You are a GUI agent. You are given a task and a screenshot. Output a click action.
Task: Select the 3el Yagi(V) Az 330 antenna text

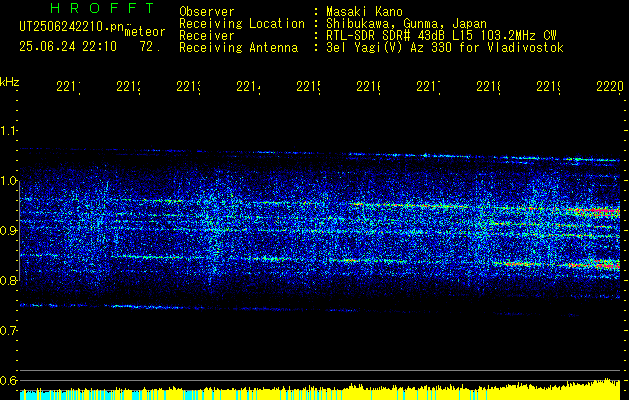coord(444,48)
